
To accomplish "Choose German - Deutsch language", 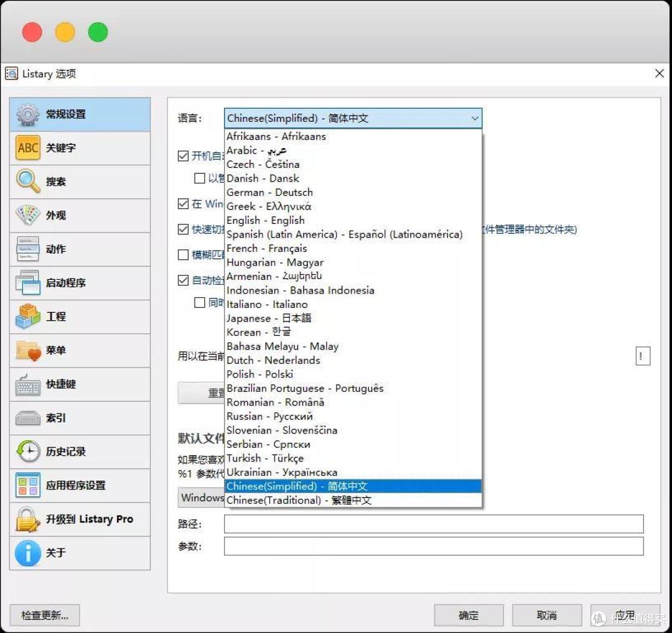I will point(353,193).
